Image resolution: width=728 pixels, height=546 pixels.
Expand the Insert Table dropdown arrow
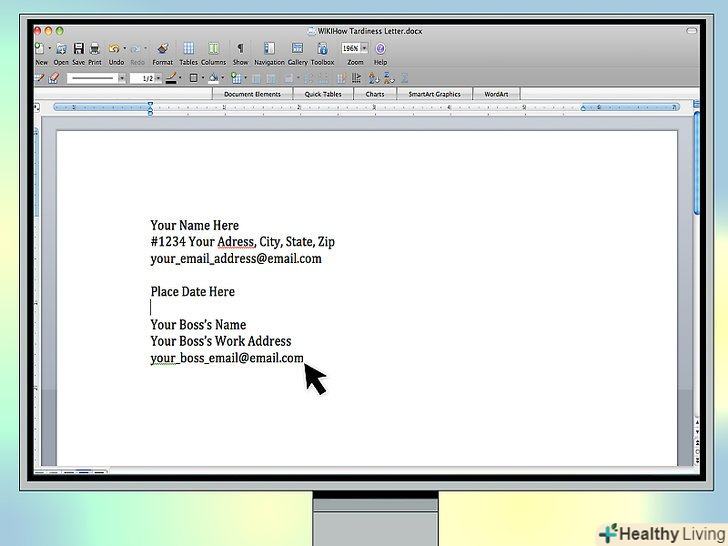(245, 78)
